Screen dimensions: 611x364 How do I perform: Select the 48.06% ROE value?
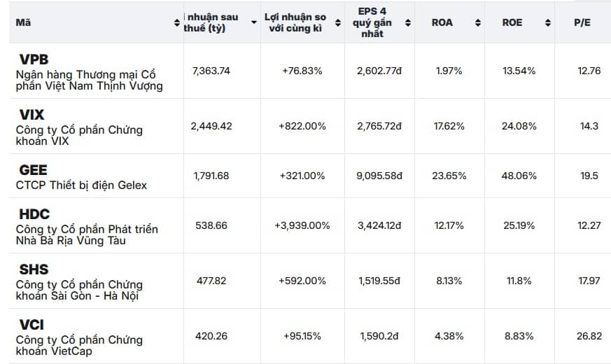click(x=519, y=176)
